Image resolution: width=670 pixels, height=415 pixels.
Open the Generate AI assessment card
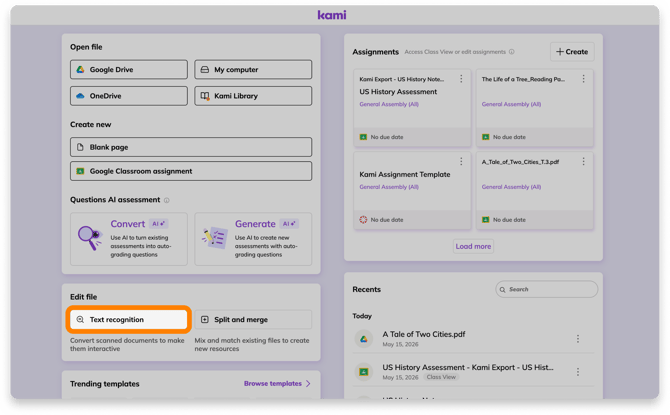253,239
